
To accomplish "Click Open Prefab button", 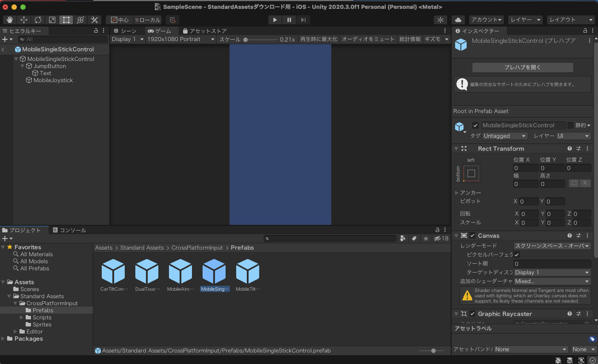I will [523, 68].
